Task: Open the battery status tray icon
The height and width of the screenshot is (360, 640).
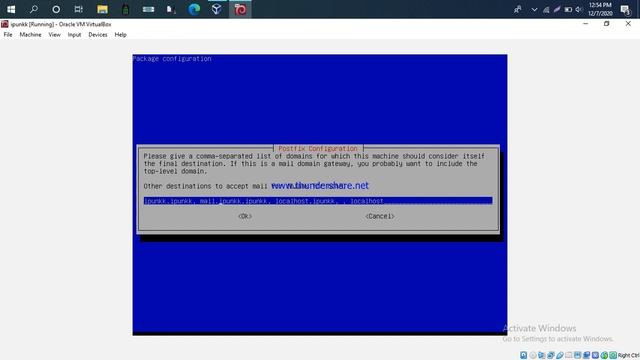Action: pos(568,9)
